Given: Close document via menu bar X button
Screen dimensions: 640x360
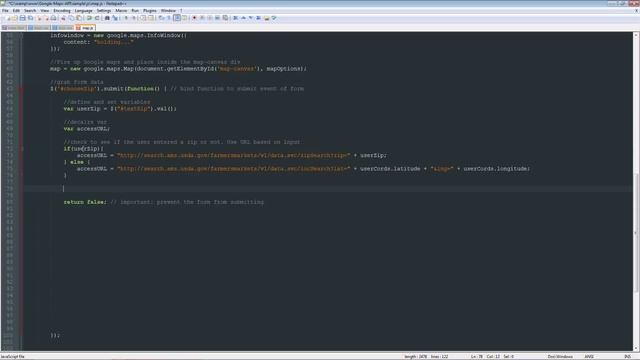Looking at the screenshot, I should (x=636, y=11).
